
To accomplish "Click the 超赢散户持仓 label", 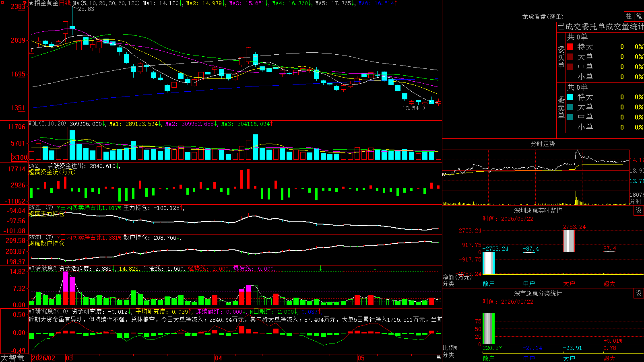I will coord(46,243).
